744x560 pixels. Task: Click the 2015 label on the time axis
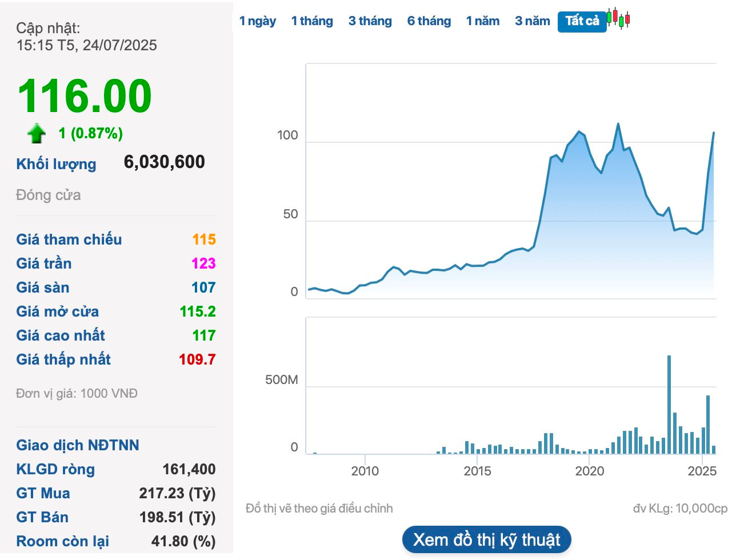pos(477,471)
